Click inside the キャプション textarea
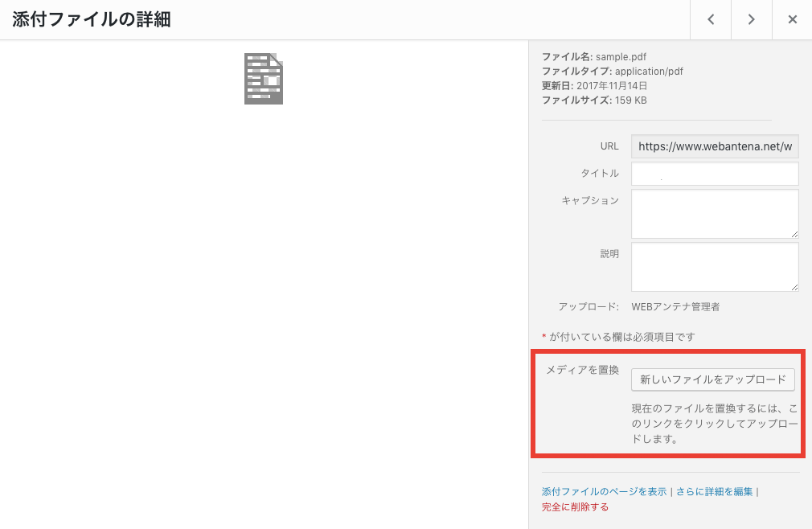 pos(714,213)
